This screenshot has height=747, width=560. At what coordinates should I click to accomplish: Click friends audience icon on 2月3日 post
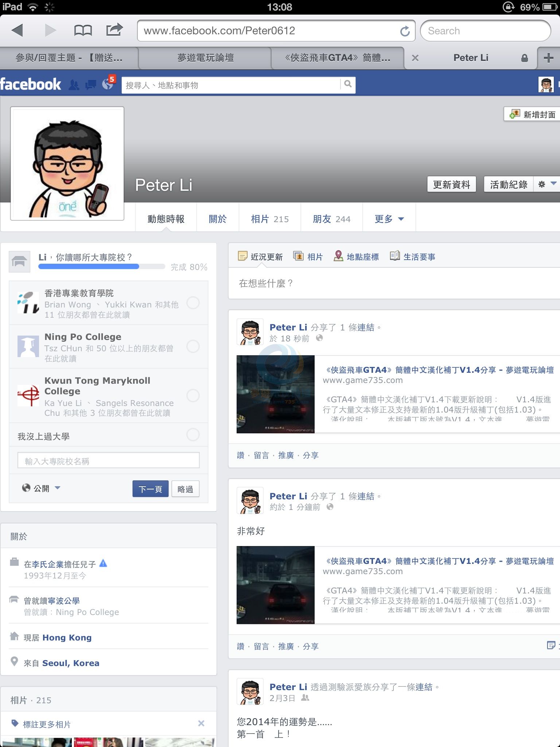305,698
